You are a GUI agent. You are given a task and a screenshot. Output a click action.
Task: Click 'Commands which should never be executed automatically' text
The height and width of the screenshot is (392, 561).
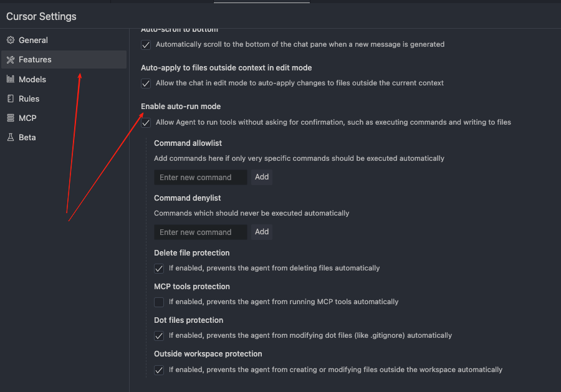coord(252,213)
